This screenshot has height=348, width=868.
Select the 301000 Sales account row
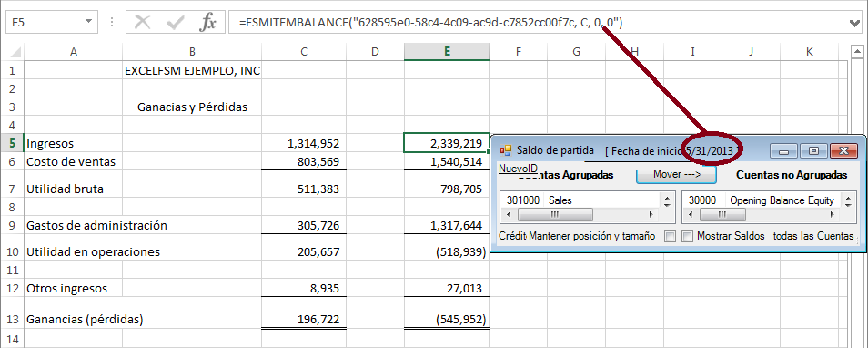(580, 200)
